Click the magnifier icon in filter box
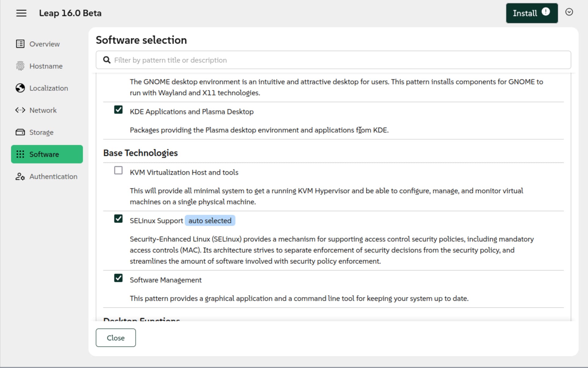The image size is (588, 368). 107,60
